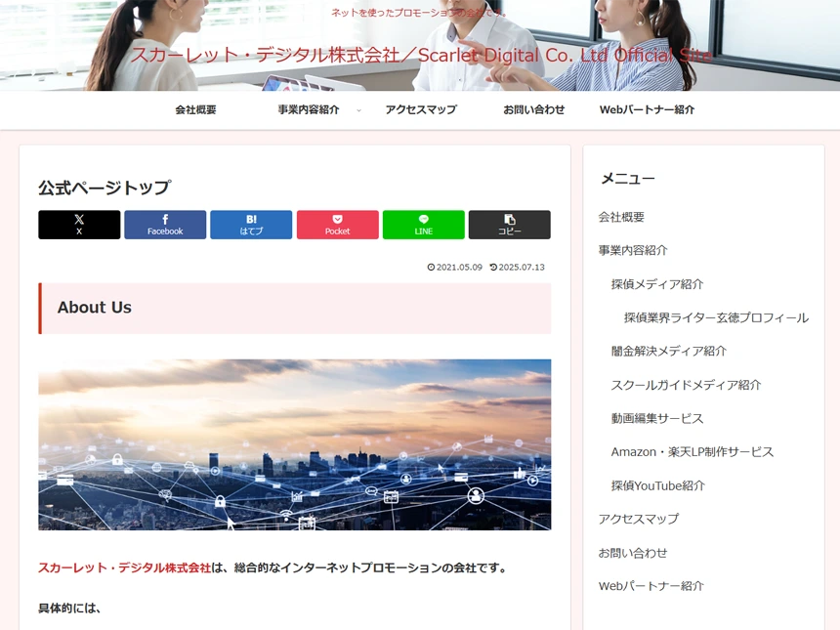Click the site title Scarlet Digital header link

pos(420,55)
